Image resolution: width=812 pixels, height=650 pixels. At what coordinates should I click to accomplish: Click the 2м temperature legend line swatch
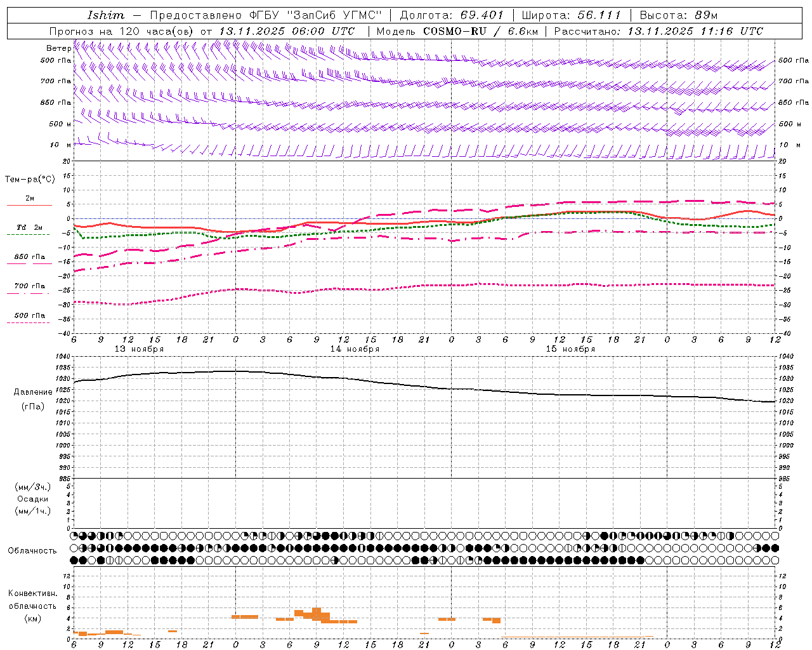pyautogui.click(x=29, y=205)
